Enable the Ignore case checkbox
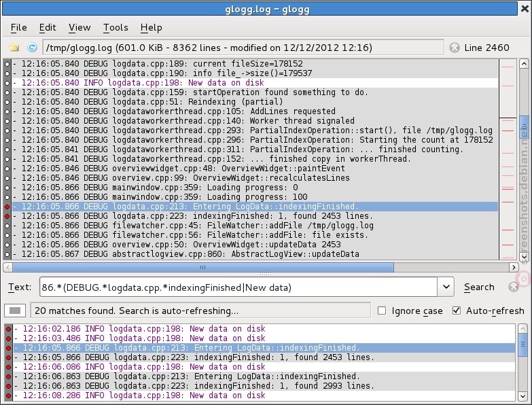 point(382,311)
